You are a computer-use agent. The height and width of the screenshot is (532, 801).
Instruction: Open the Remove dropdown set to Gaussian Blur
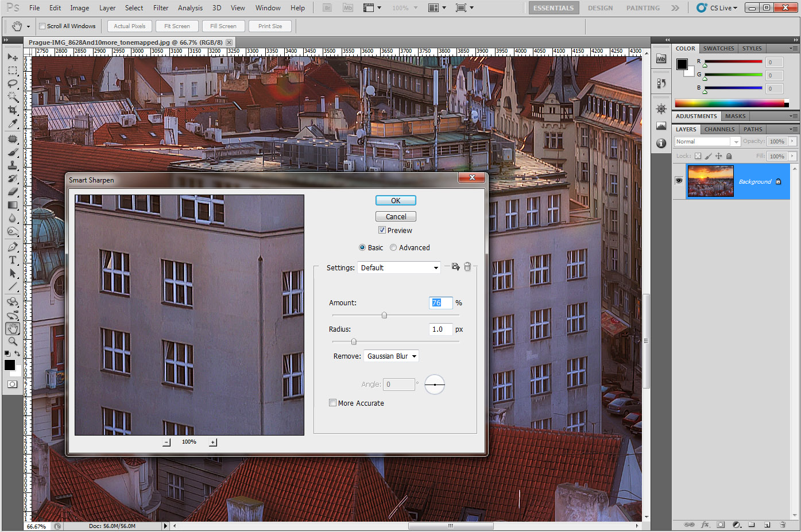click(392, 356)
